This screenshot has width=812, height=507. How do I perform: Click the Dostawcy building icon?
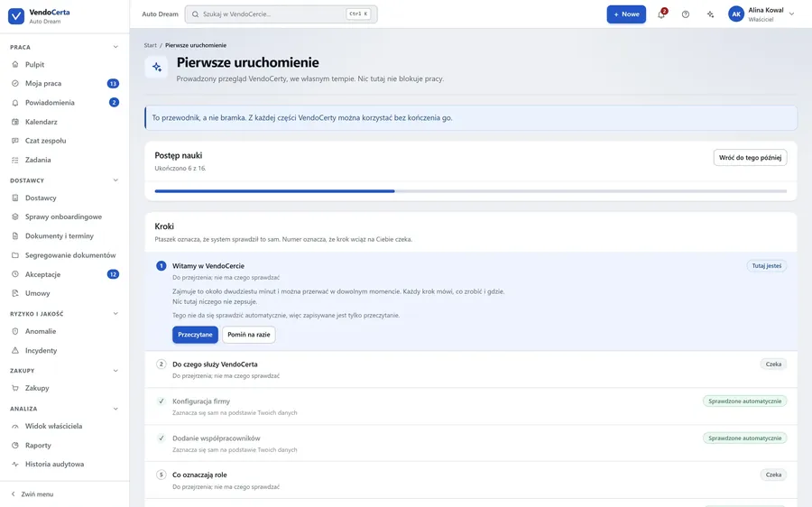(x=15, y=198)
